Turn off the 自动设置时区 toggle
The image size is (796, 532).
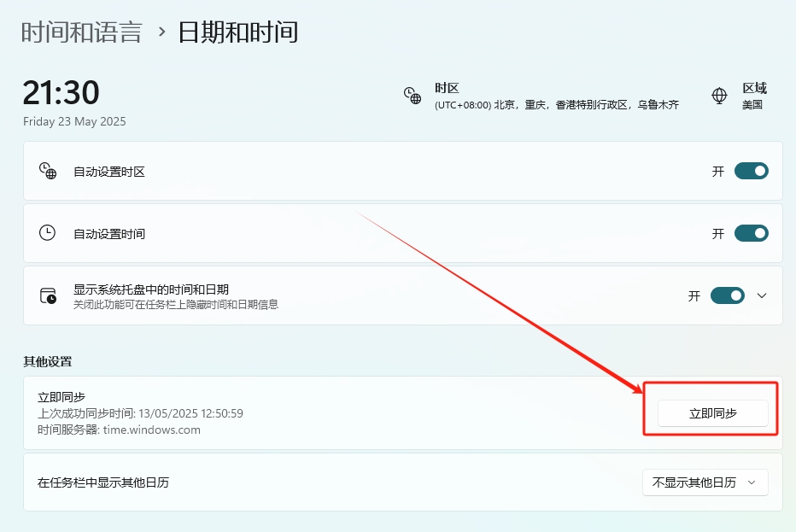(752, 171)
